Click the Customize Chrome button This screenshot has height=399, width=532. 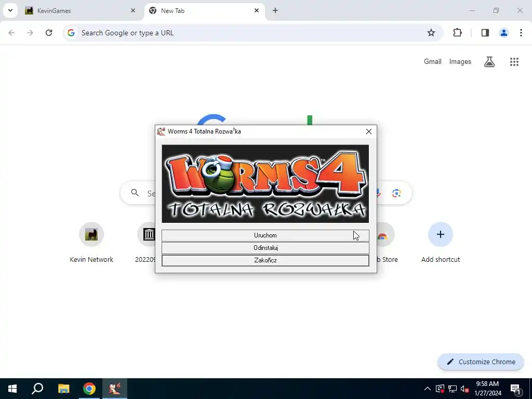[481, 362]
